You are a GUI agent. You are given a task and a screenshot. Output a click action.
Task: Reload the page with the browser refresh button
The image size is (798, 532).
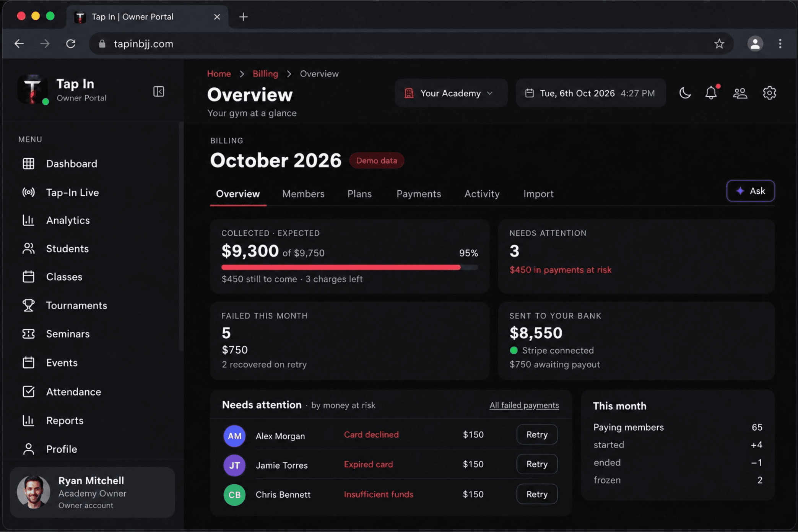pyautogui.click(x=71, y=44)
